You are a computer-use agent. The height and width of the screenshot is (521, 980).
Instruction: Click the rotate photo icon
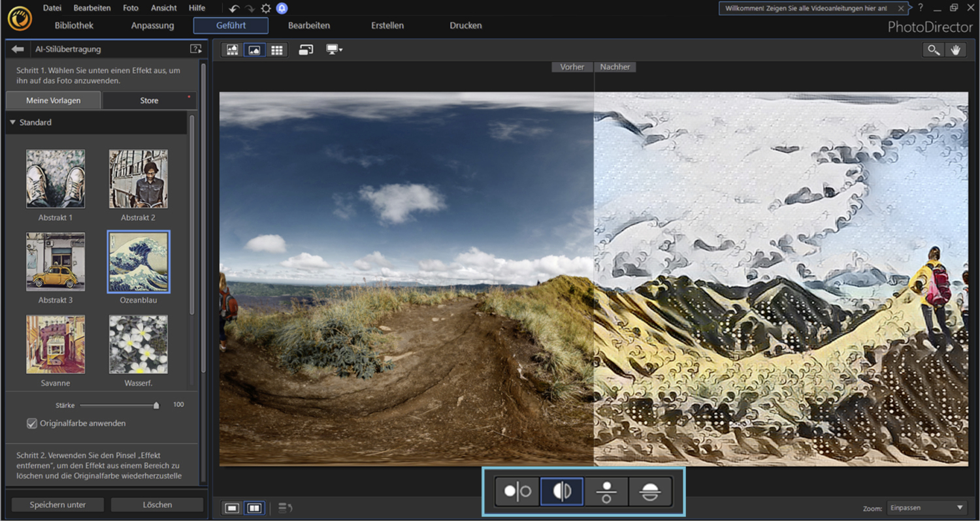point(305,49)
